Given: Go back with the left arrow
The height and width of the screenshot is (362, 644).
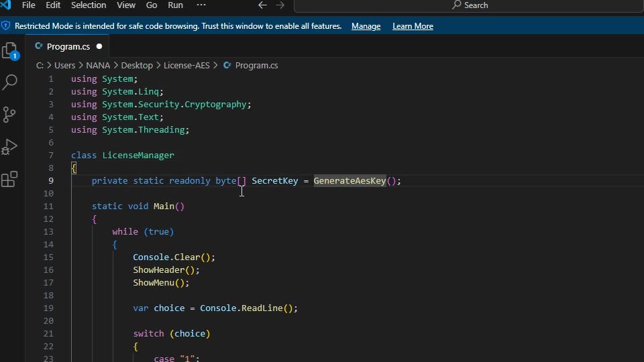Looking at the screenshot, I should 262,5.
